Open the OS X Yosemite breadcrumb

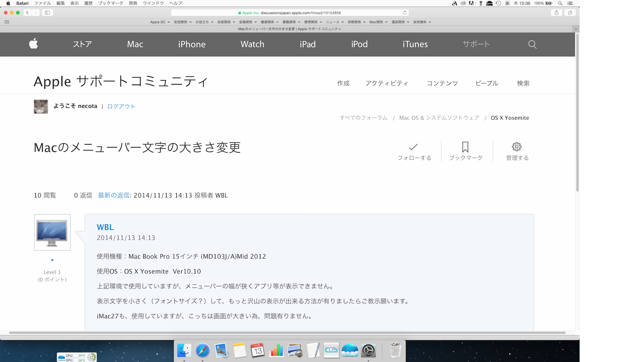(510, 118)
